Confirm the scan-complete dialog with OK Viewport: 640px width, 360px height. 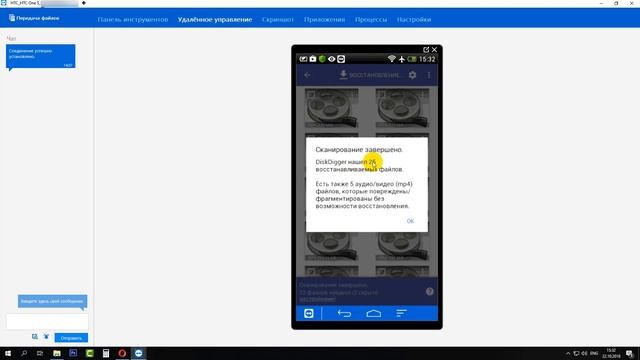point(410,221)
